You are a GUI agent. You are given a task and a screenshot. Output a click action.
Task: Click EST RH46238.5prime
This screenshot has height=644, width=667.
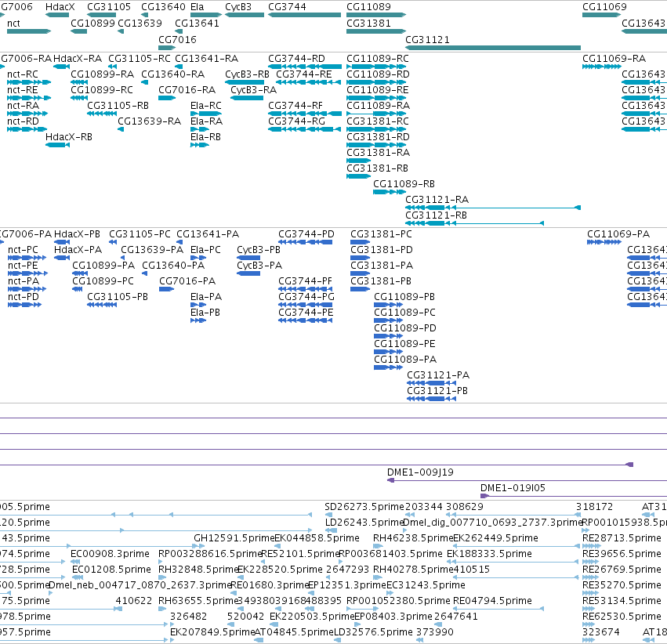(x=412, y=538)
